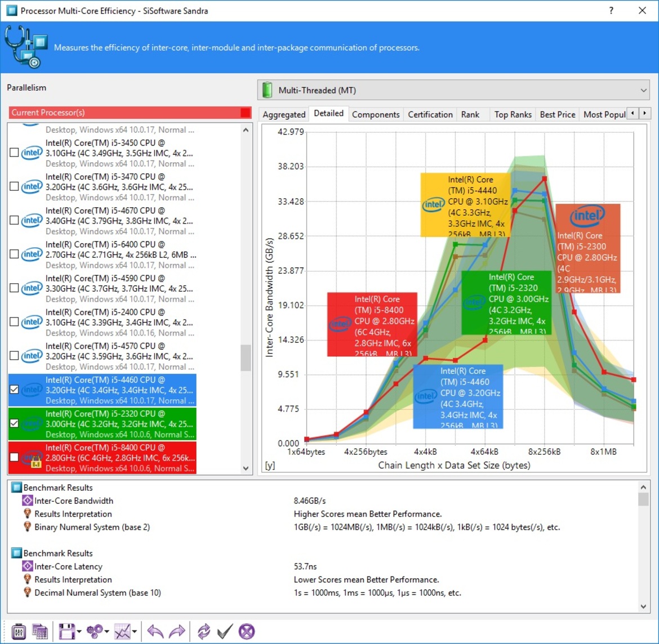Select the i5-4460 blue list entry
Image resolution: width=659 pixels, height=644 pixels.
coord(102,390)
